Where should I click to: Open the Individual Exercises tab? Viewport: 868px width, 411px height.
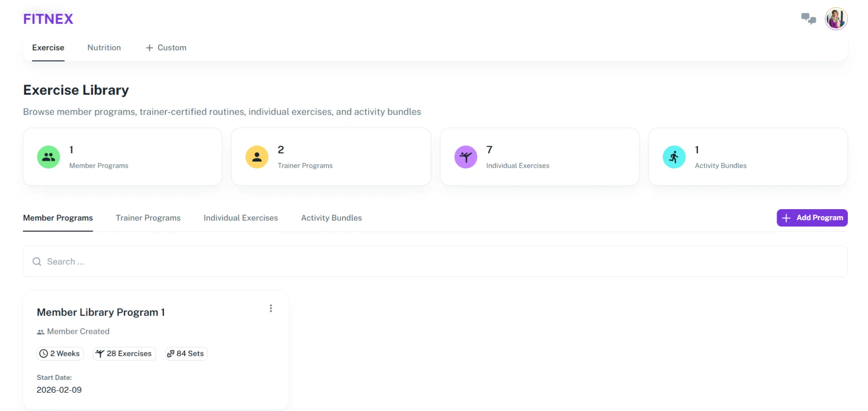(x=241, y=218)
